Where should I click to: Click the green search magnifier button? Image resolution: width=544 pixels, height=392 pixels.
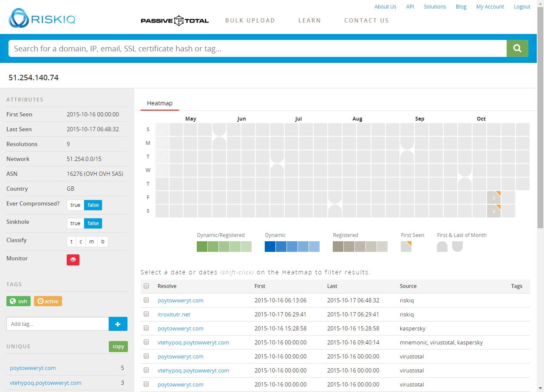tap(517, 48)
